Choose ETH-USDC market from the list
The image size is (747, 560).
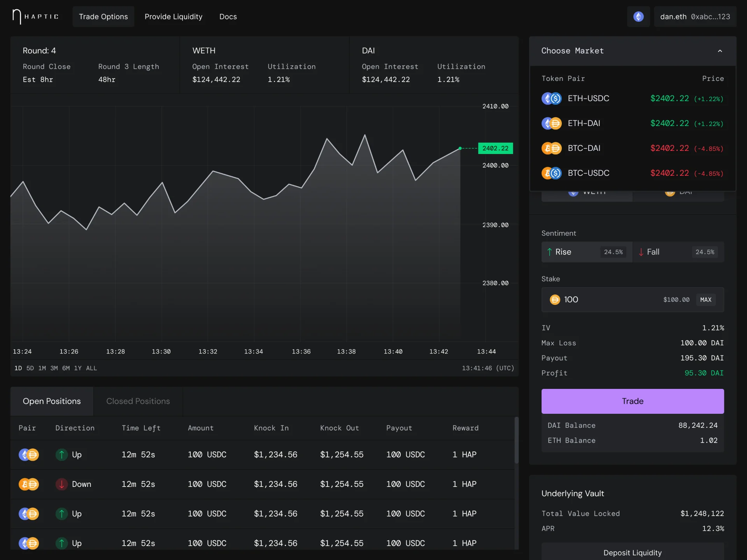[x=633, y=98]
